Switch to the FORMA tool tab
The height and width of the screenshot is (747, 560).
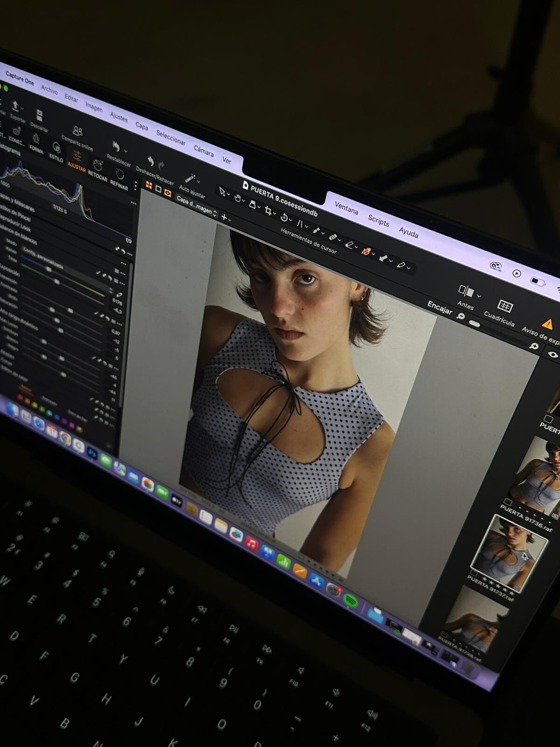click(36, 143)
